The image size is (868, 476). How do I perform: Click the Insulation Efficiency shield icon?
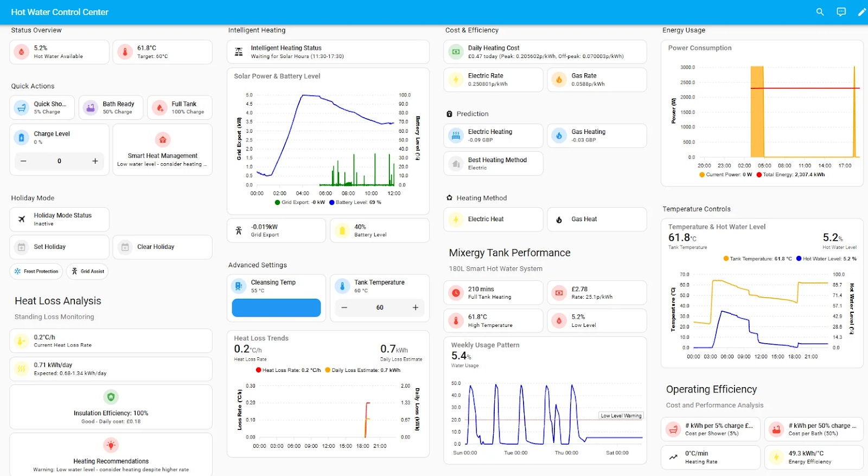[111, 397]
